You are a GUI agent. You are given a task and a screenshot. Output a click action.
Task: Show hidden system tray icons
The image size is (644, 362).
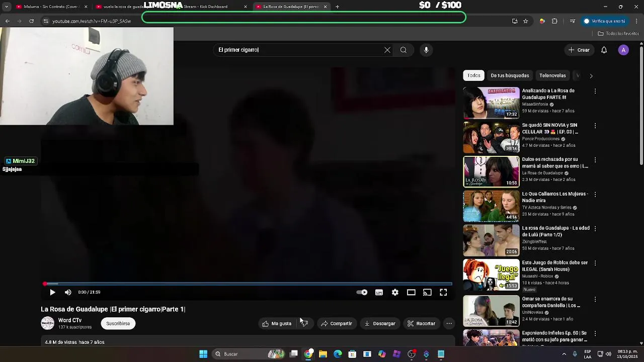(564, 354)
